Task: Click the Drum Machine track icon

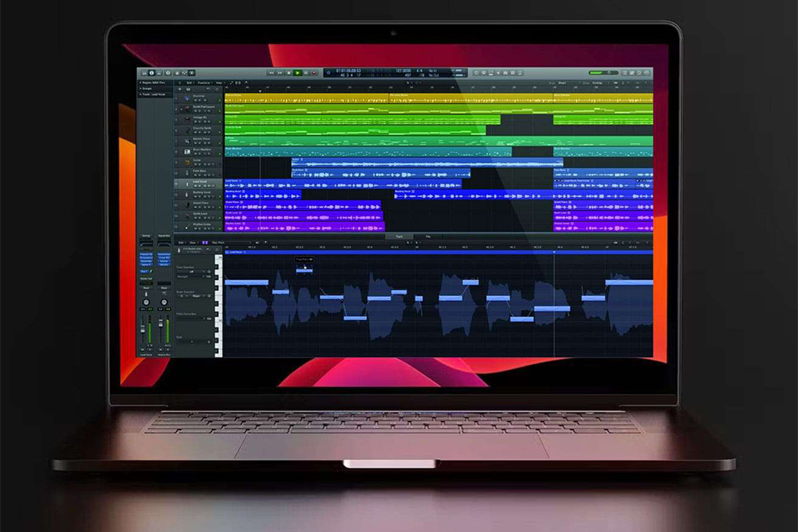Action: 187,151
